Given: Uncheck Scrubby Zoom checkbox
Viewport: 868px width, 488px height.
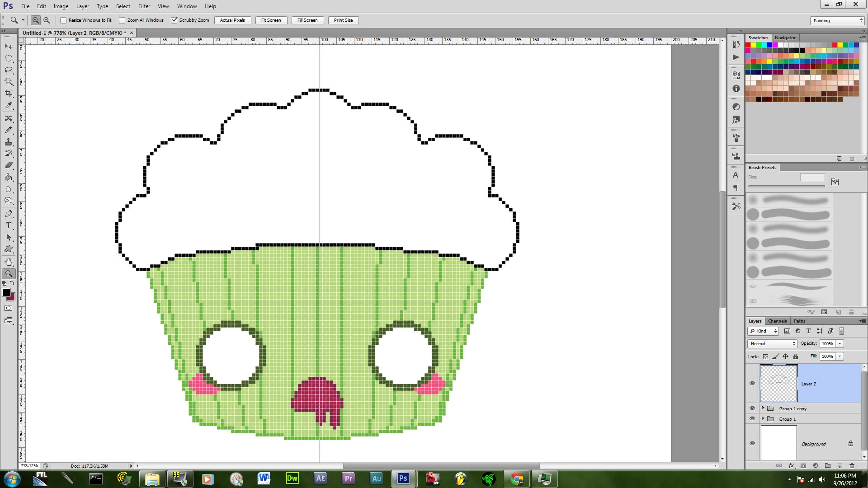Looking at the screenshot, I should [174, 20].
